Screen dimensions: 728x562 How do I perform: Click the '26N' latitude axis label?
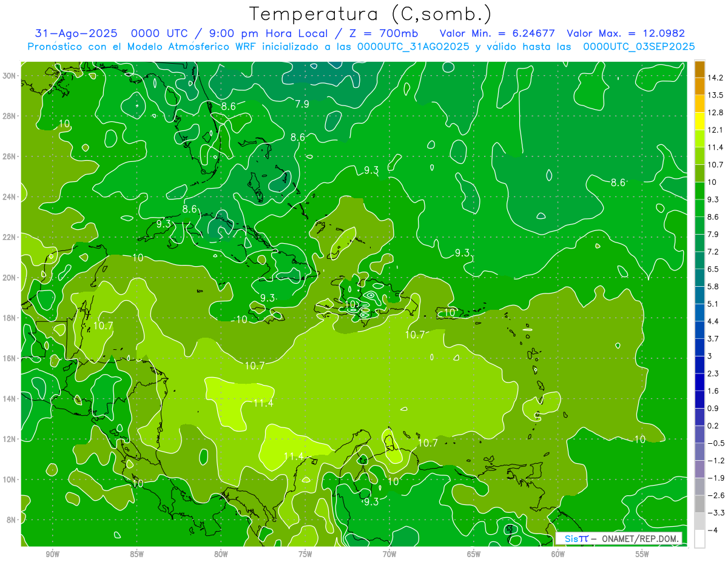coord(10,156)
